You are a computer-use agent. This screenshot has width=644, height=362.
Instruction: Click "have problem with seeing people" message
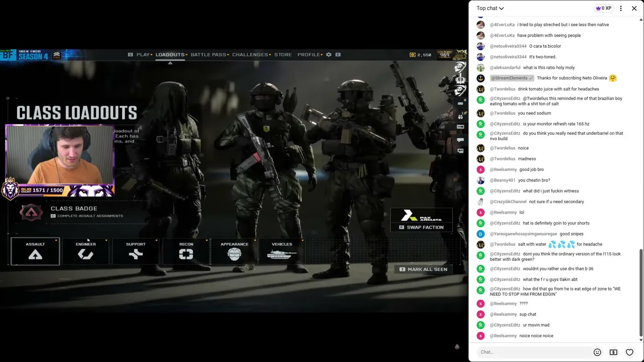[x=549, y=35]
